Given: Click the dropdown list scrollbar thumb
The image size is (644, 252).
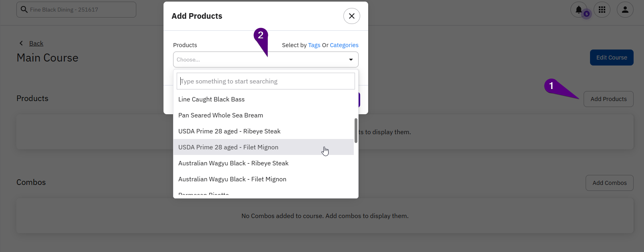Looking at the screenshot, I should point(356,131).
